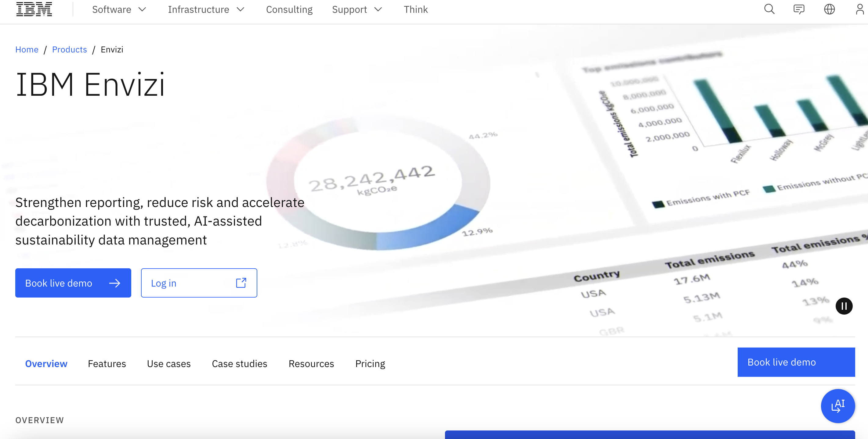Image resolution: width=868 pixels, height=439 pixels.
Task: Switch to the Resources tab
Action: [311, 364]
